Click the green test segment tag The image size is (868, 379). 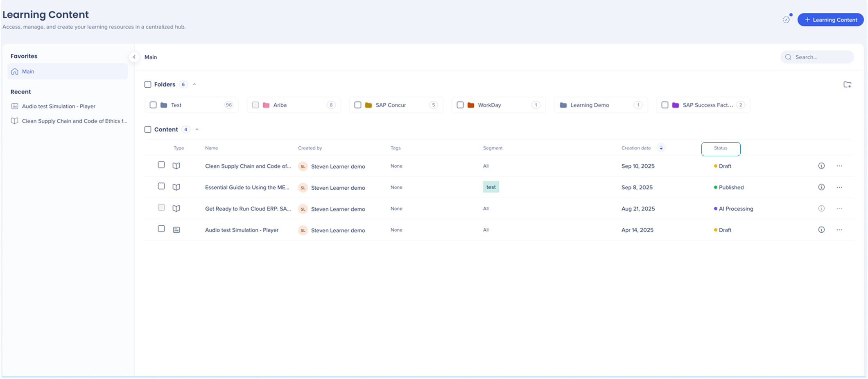[x=491, y=187]
